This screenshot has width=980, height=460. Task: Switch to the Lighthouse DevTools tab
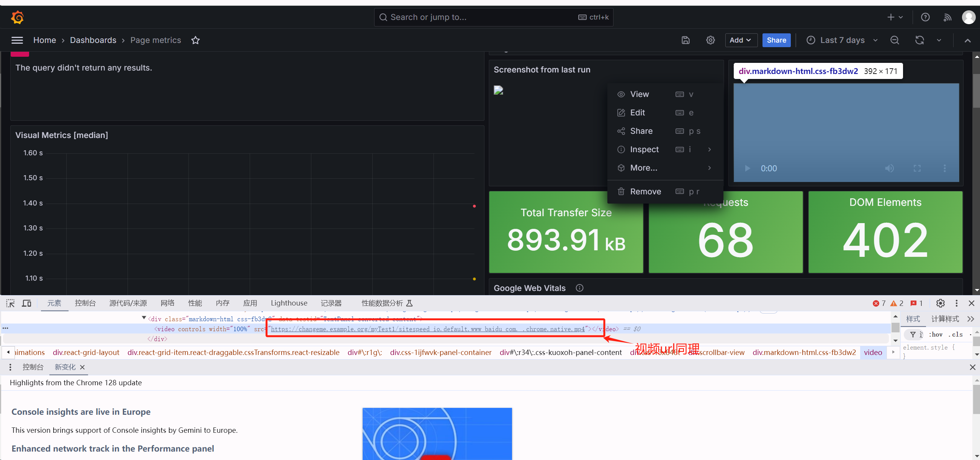[x=289, y=303]
